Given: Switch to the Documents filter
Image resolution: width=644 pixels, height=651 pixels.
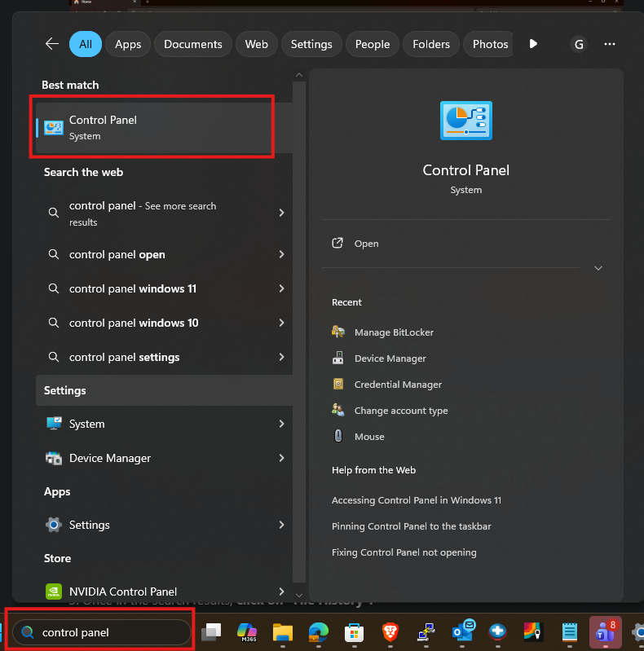Looking at the screenshot, I should pyautogui.click(x=192, y=44).
